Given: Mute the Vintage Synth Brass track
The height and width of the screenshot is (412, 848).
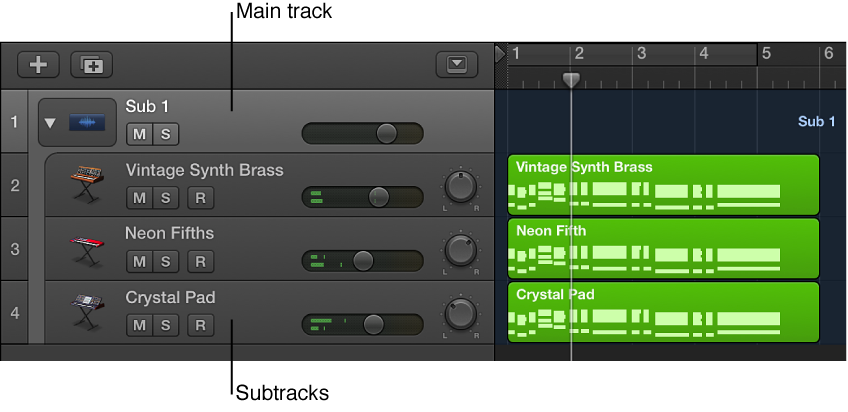Looking at the screenshot, I should click(x=140, y=198).
